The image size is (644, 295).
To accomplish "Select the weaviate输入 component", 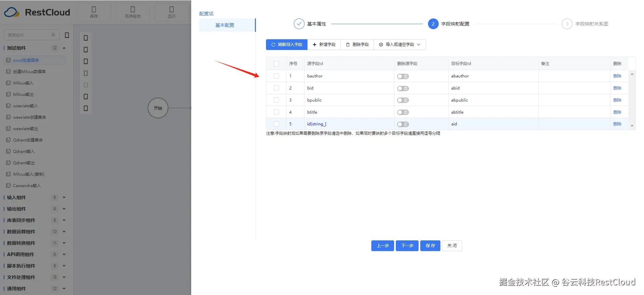I will (x=25, y=106).
